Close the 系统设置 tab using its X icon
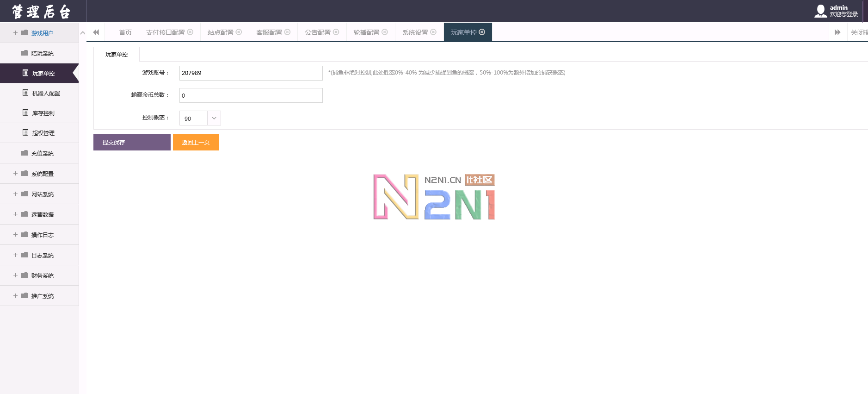The width and height of the screenshot is (868, 394). (433, 32)
